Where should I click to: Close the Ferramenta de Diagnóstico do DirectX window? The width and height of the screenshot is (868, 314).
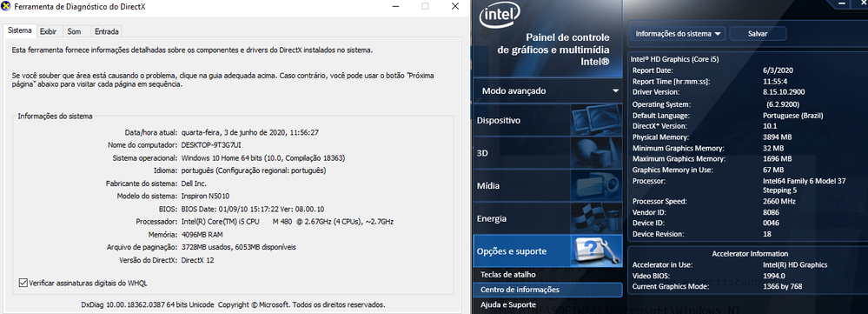tap(455, 7)
